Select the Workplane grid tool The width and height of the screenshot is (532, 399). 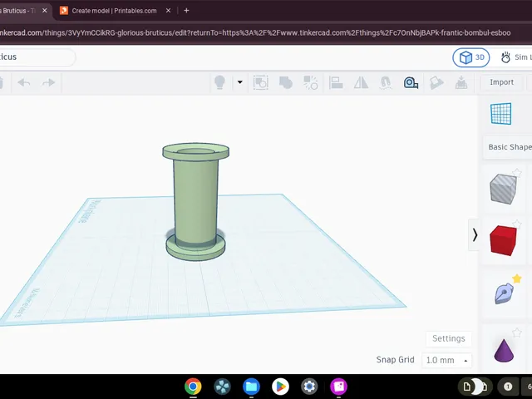[x=500, y=114]
